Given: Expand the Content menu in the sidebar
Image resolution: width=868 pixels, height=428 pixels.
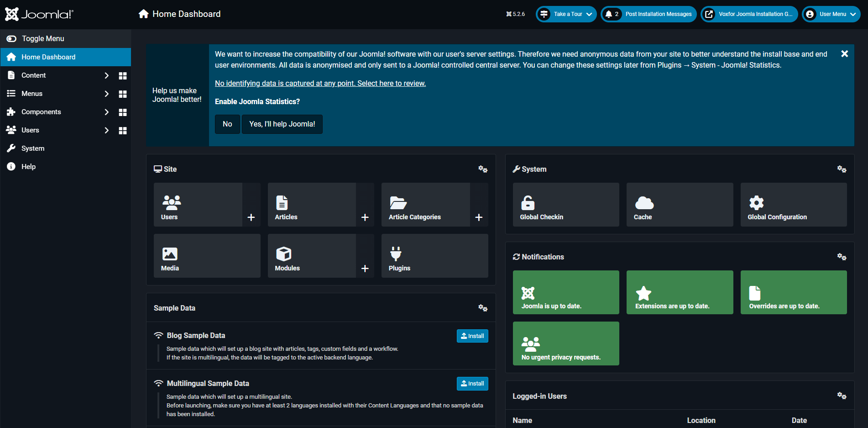Looking at the screenshot, I should (x=33, y=75).
